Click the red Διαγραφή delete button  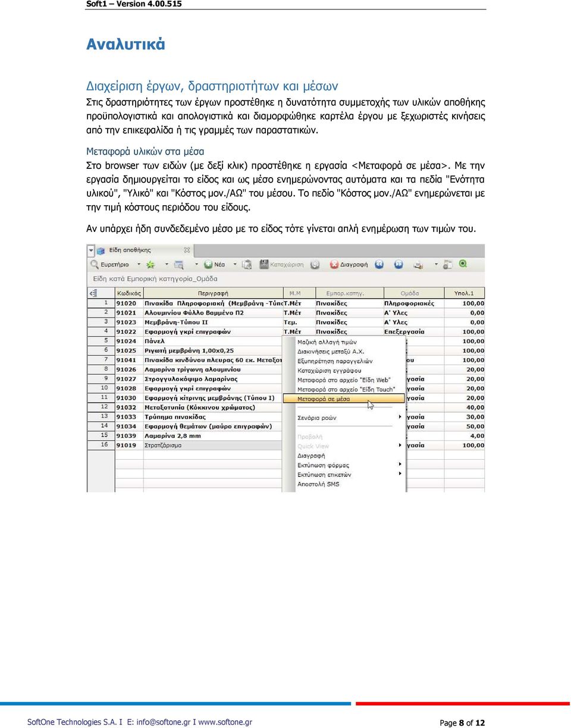pos(349,265)
